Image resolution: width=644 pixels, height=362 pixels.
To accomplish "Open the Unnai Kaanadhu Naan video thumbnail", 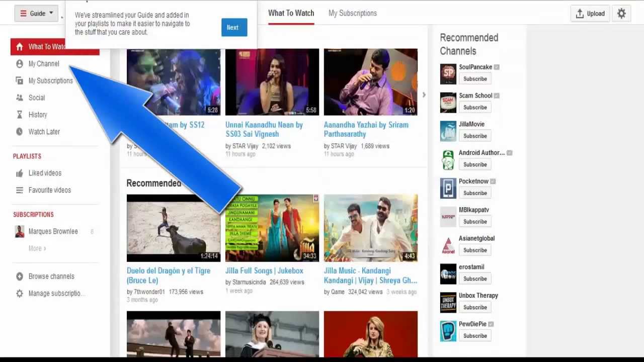I will click(x=272, y=82).
